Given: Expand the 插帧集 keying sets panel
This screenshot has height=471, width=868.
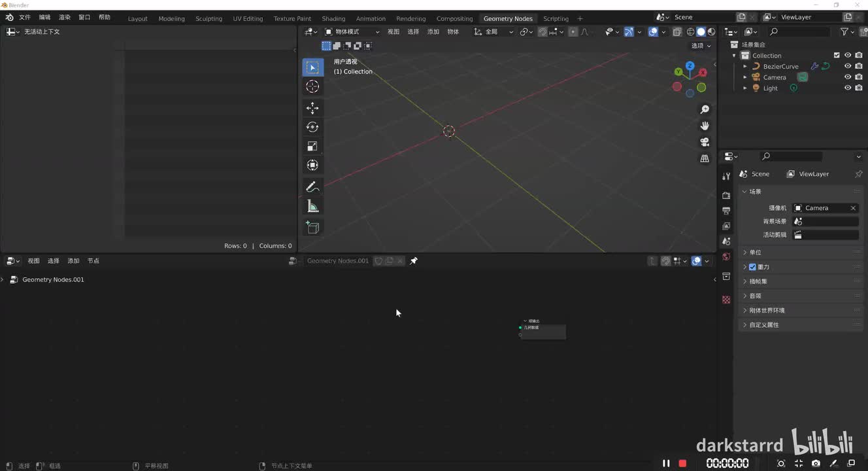Looking at the screenshot, I should pyautogui.click(x=801, y=281).
